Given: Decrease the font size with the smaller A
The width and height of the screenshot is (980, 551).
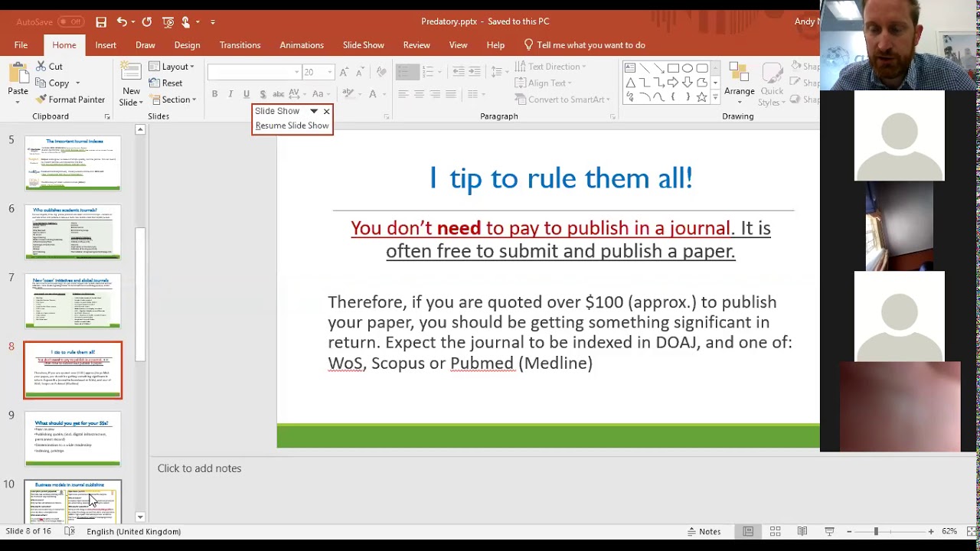Looking at the screenshot, I should coord(361,72).
